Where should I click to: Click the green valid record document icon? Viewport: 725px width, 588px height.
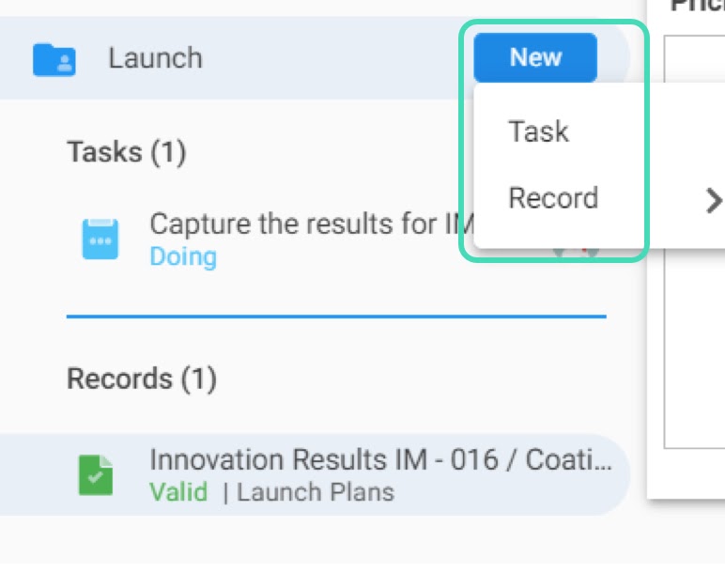pos(96,475)
